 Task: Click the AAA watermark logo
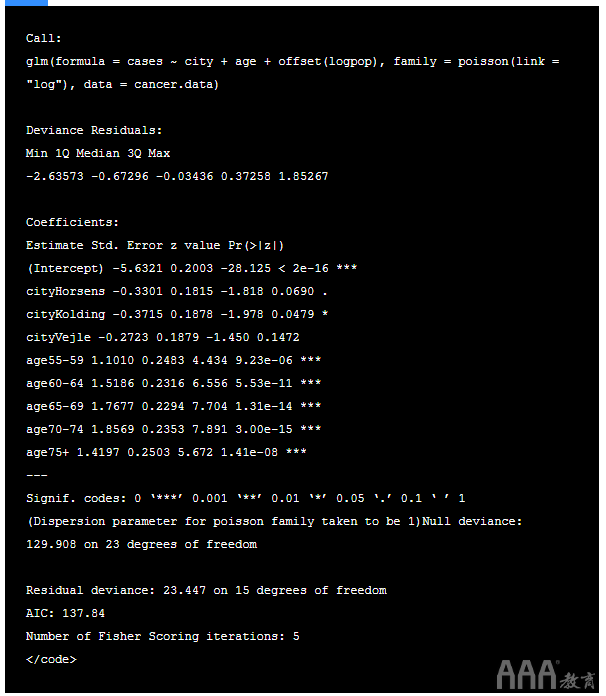click(x=546, y=674)
